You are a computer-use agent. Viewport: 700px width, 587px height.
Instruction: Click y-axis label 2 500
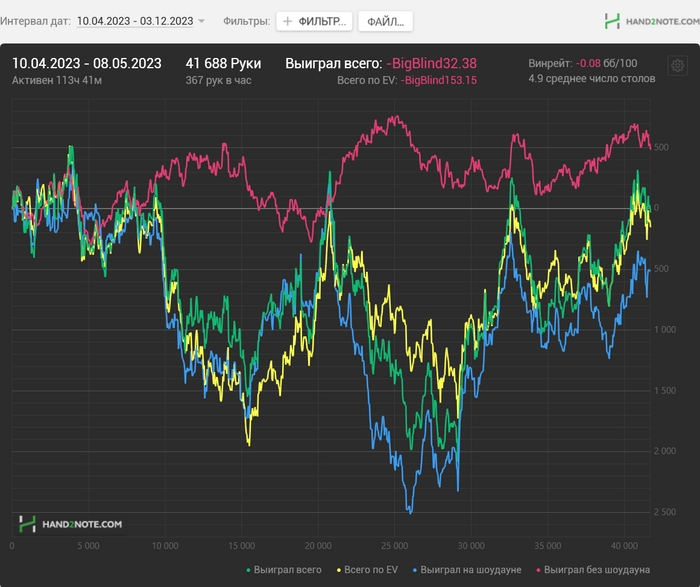click(665, 512)
